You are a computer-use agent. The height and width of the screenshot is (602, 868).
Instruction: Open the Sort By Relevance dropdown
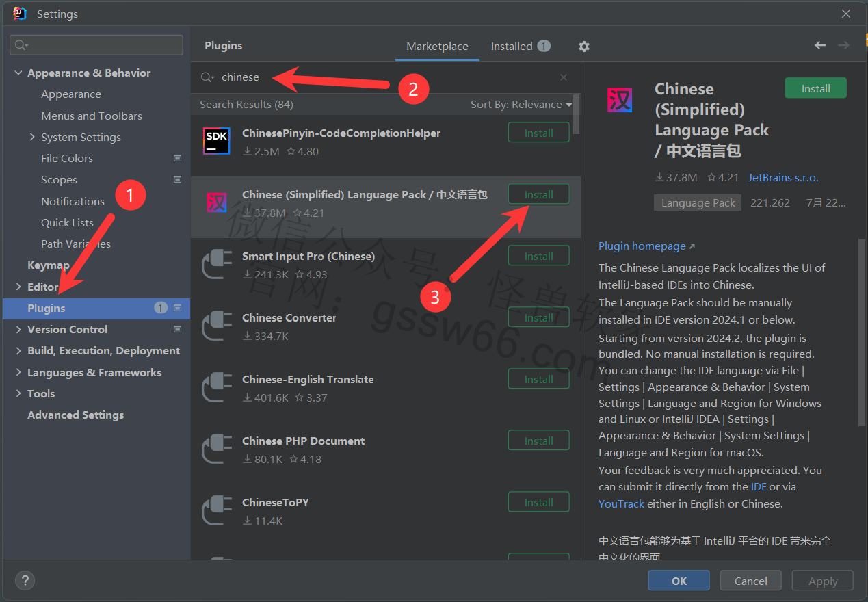[x=521, y=105]
